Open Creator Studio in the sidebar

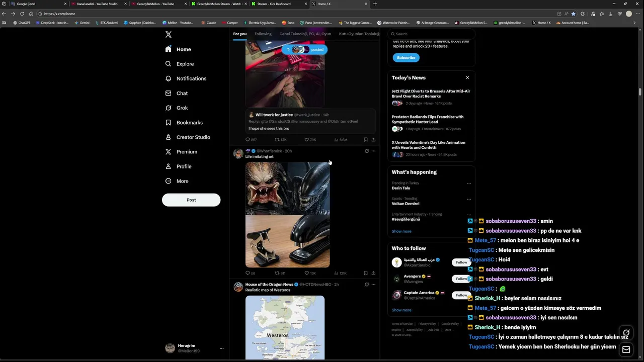coord(188,137)
